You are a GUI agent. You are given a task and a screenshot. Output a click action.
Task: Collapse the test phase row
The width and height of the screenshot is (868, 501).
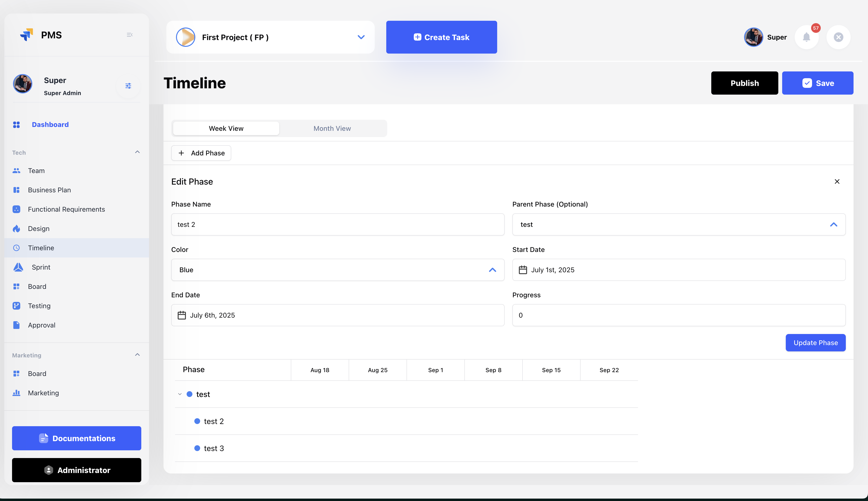[179, 394]
